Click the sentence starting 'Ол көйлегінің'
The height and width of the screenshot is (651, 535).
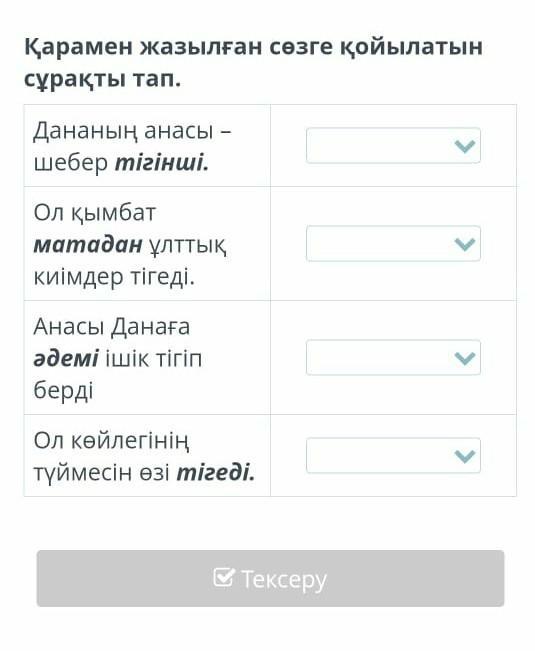click(144, 456)
